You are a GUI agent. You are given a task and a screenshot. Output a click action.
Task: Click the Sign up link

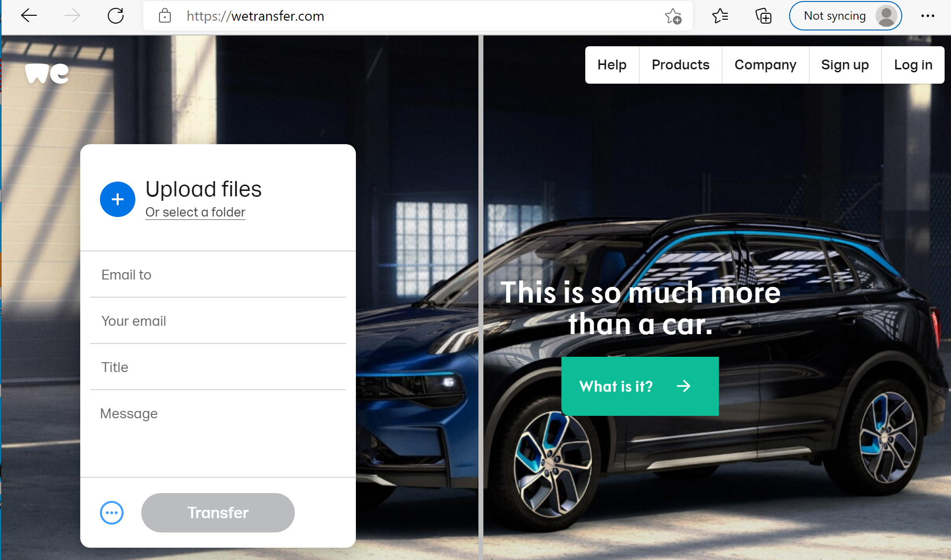[845, 65]
